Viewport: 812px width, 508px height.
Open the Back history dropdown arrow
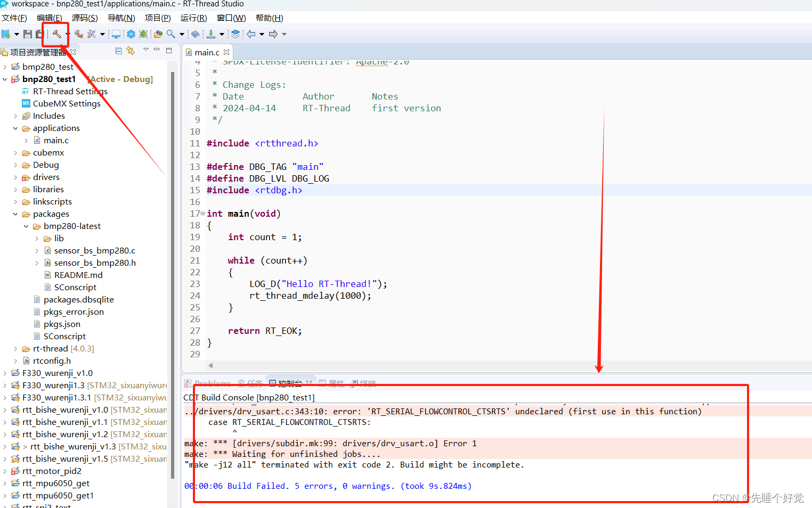point(262,34)
